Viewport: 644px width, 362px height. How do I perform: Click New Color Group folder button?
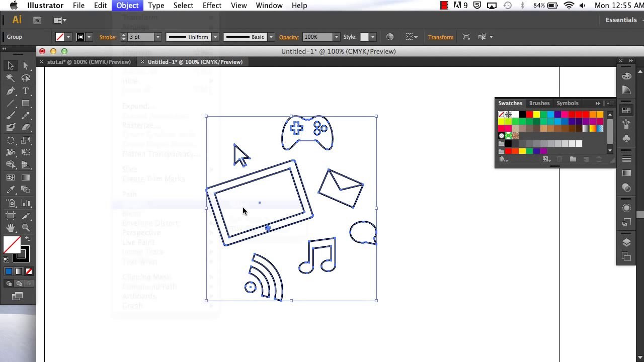(x=573, y=159)
